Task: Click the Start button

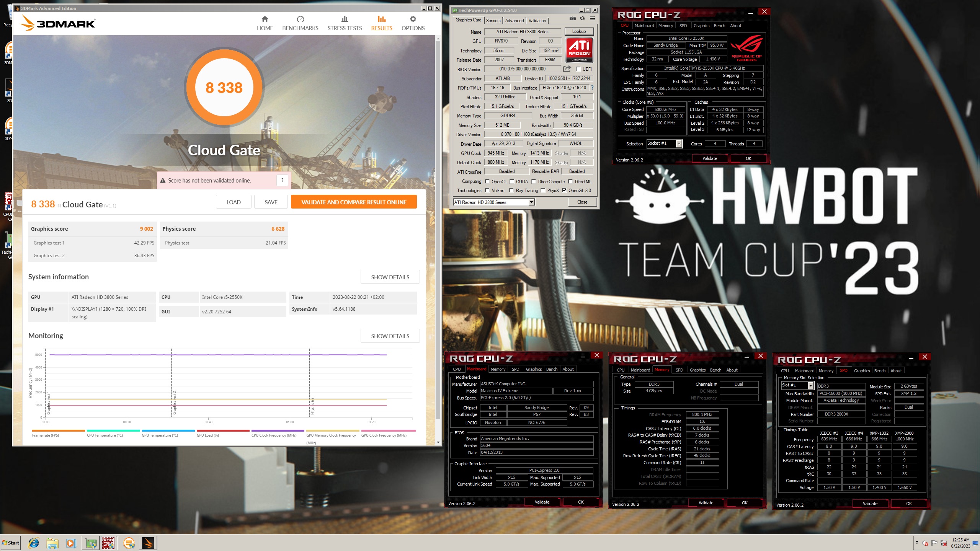Action: pos(11,543)
